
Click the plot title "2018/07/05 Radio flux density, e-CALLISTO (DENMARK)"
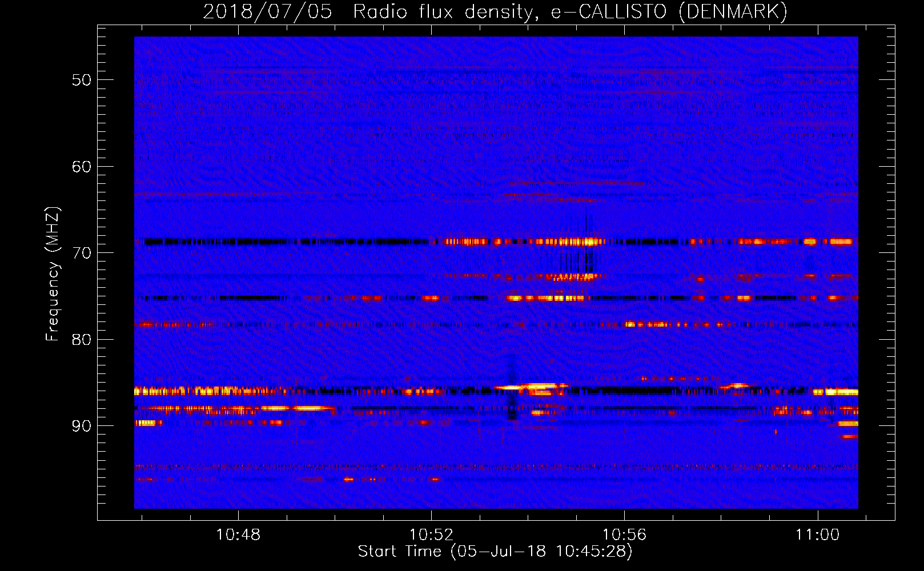click(495, 11)
